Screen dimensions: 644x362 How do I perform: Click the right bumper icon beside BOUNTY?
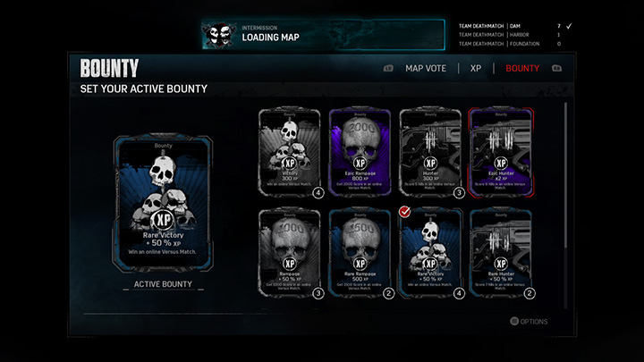[x=556, y=69]
